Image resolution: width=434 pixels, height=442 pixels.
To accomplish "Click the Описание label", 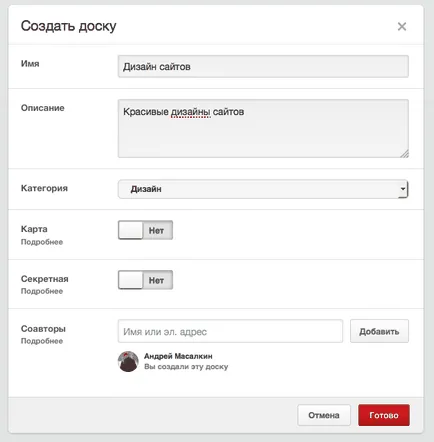I will pos(43,108).
